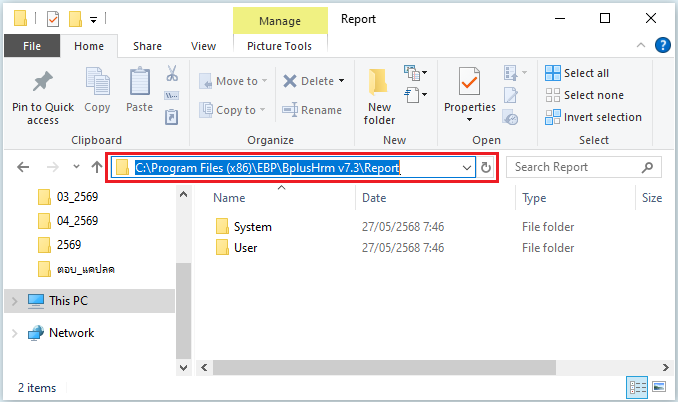Switch to details view layout
This screenshot has width=678, height=402.
point(637,386)
